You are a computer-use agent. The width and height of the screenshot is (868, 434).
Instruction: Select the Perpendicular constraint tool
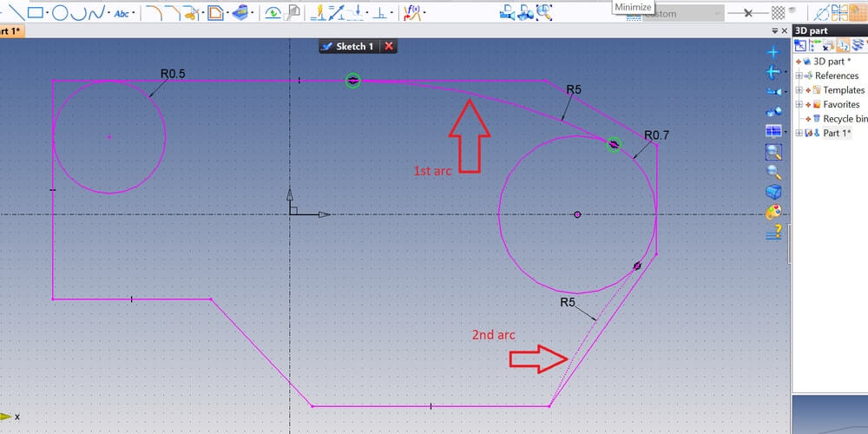point(380,13)
